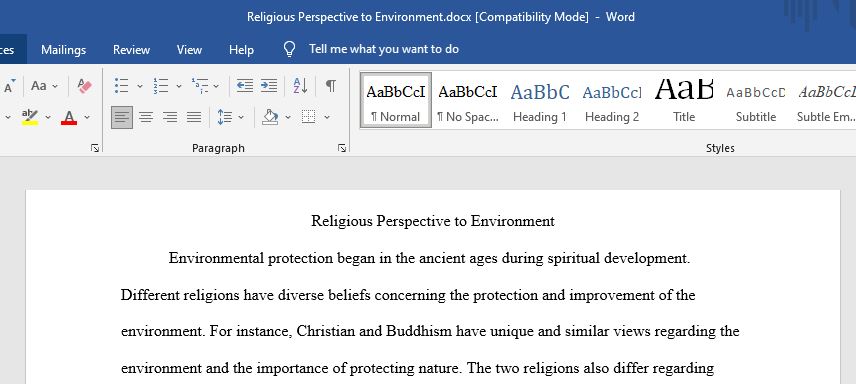Viewport: 856px width, 384px height.
Task: Open Font Color dropdown arrow
Action: 87,117
